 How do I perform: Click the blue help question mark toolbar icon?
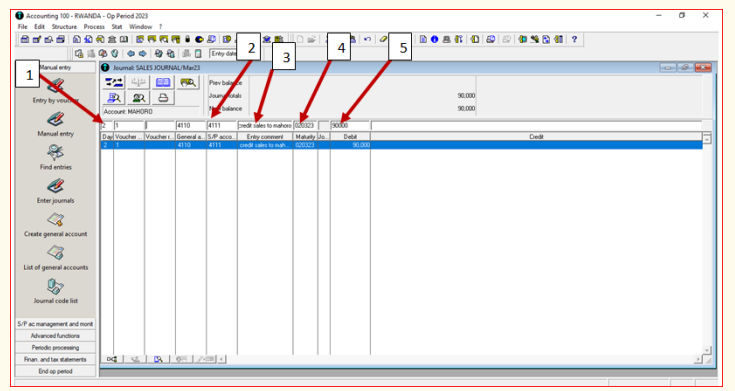tap(574, 39)
